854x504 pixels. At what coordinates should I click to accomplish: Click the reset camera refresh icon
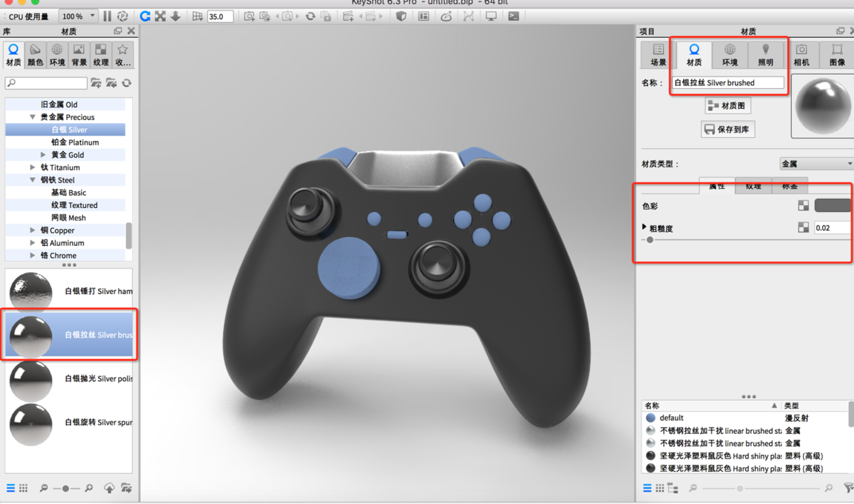tap(310, 16)
